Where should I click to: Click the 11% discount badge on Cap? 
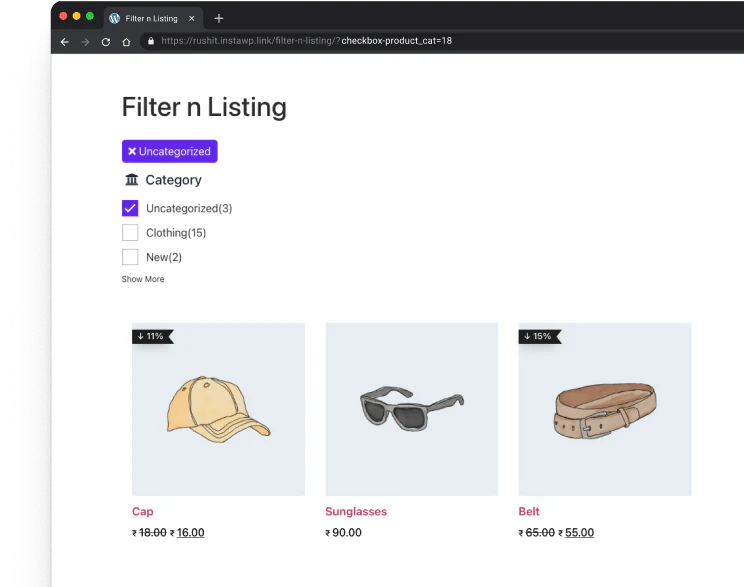(x=153, y=336)
